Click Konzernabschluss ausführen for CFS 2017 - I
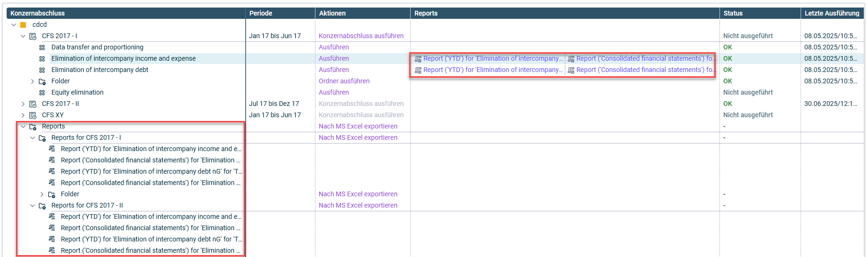Image resolution: width=868 pixels, height=257 pixels. (x=361, y=36)
